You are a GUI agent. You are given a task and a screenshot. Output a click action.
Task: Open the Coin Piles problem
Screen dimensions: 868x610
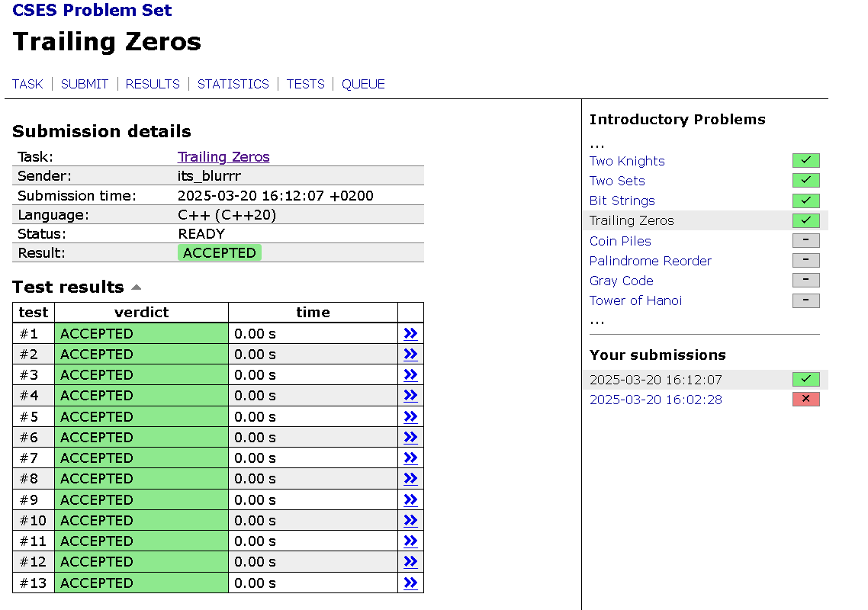tap(621, 242)
